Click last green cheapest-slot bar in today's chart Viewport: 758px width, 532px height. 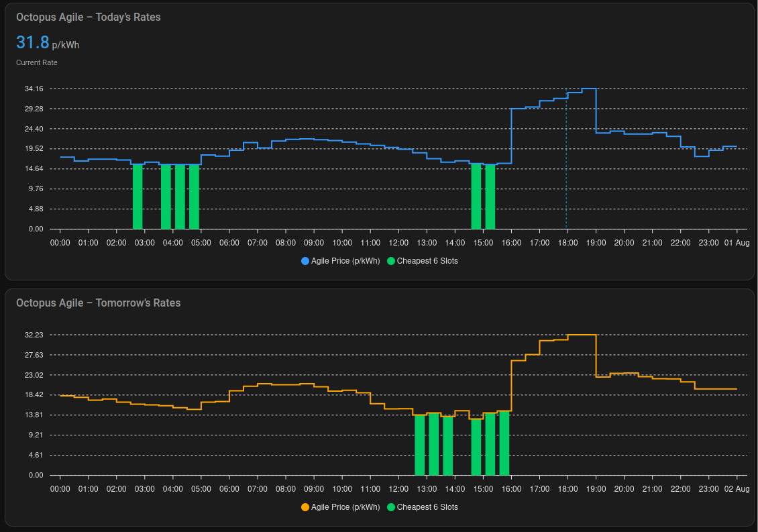pos(490,197)
